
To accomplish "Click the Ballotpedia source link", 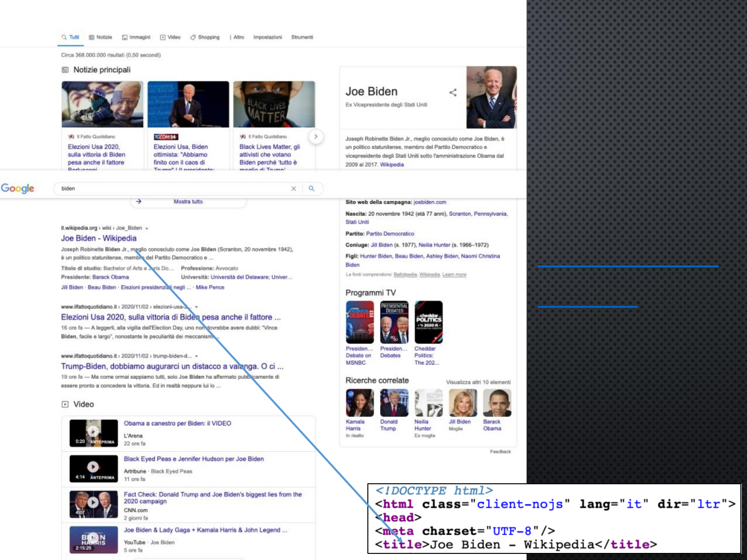I will (x=405, y=274).
